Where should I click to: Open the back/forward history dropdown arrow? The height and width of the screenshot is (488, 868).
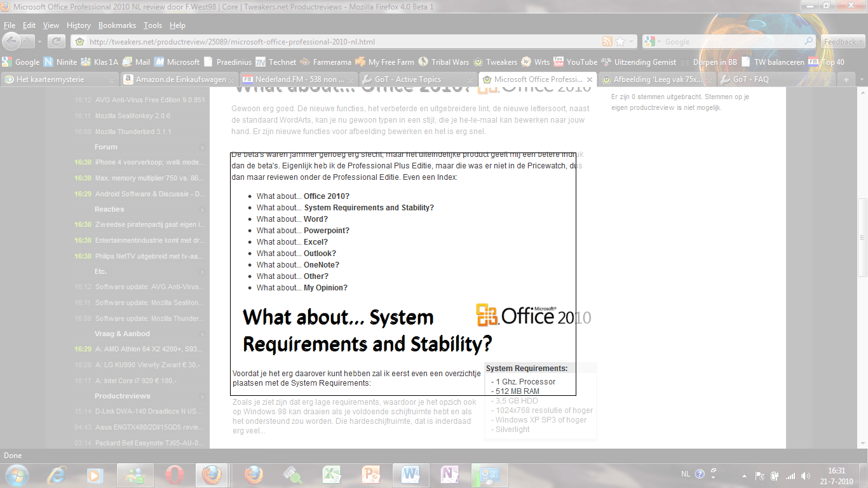pyautogui.click(x=39, y=42)
